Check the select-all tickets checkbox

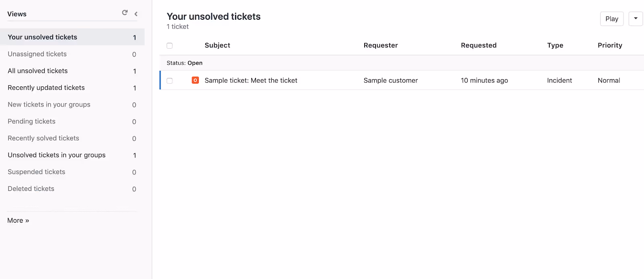tap(169, 45)
